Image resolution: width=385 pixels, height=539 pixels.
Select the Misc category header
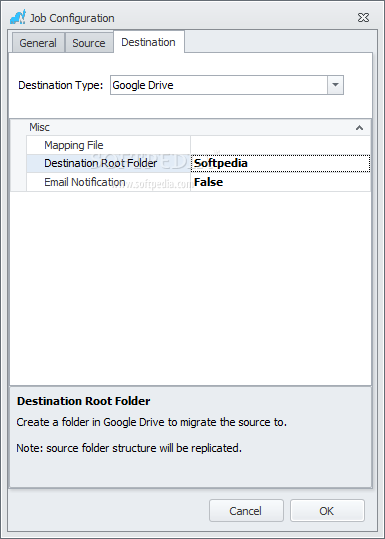click(39, 127)
